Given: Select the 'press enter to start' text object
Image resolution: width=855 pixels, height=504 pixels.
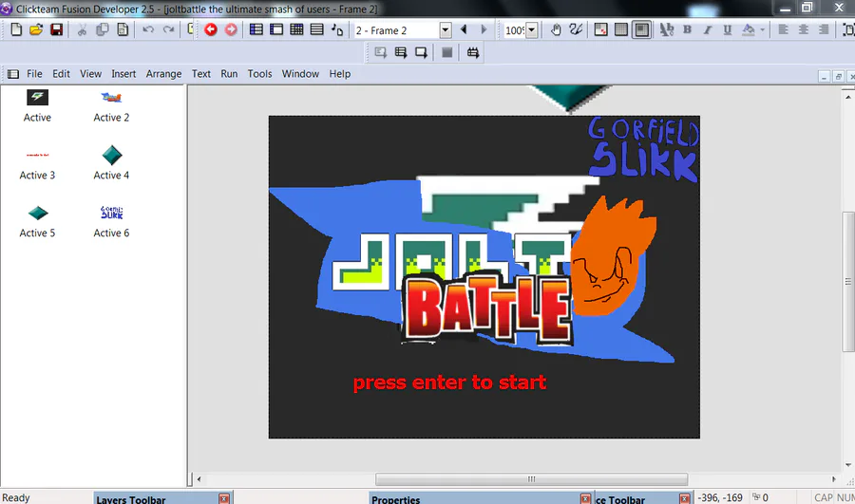Looking at the screenshot, I should pos(449,383).
